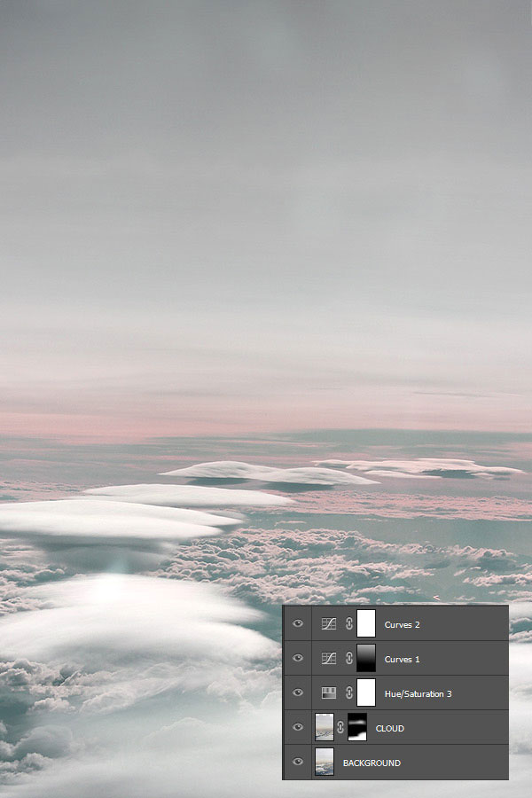The width and height of the screenshot is (532, 798).
Task: Click the Hue/Saturation 3 adjustment icon
Action: [x=328, y=693]
